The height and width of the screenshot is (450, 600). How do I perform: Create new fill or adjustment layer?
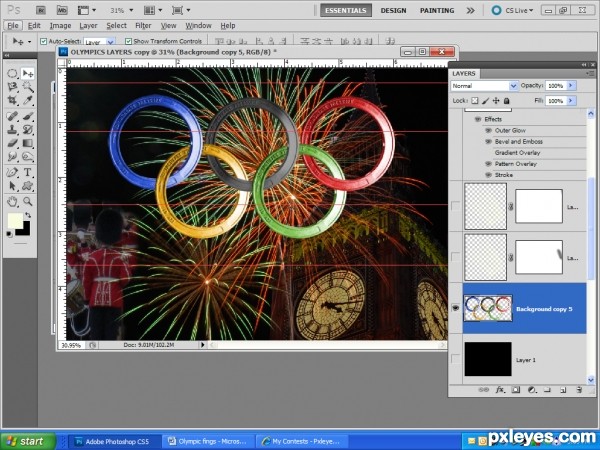pyautogui.click(x=532, y=390)
